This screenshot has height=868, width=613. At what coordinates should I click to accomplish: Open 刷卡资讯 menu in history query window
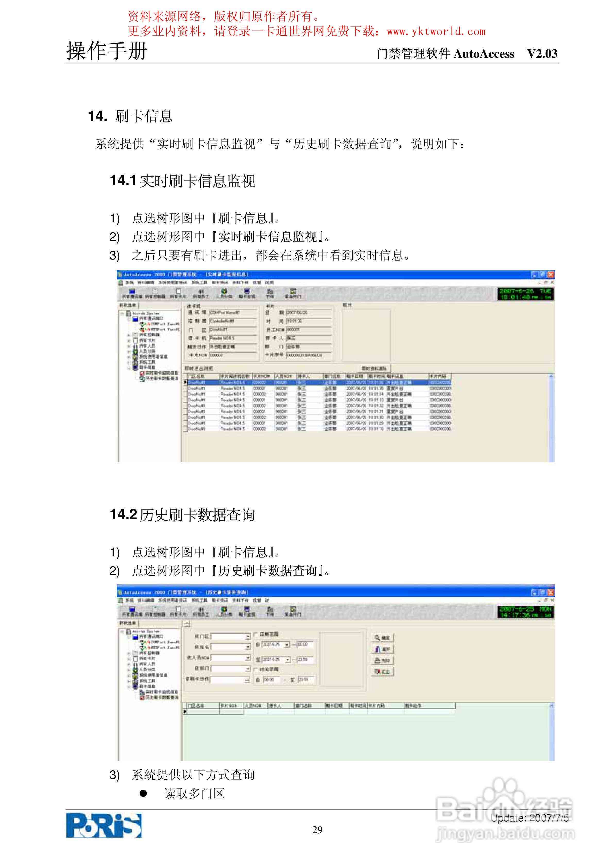click(x=220, y=600)
